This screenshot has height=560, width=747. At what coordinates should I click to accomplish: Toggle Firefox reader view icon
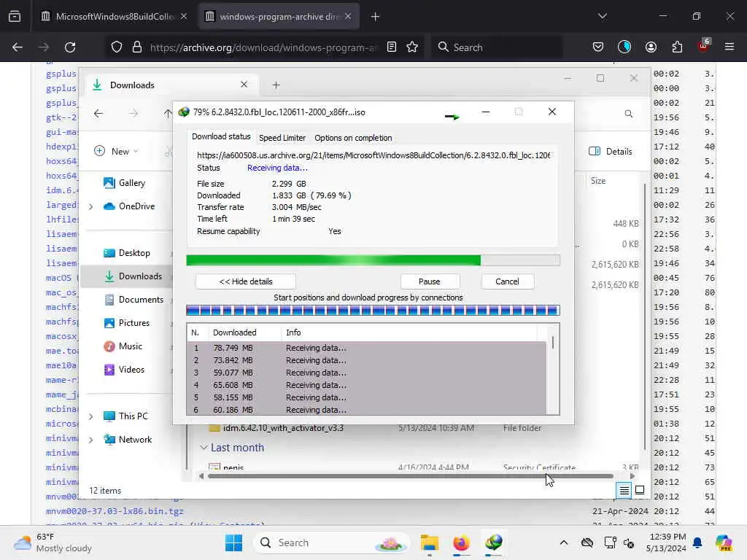point(392,47)
